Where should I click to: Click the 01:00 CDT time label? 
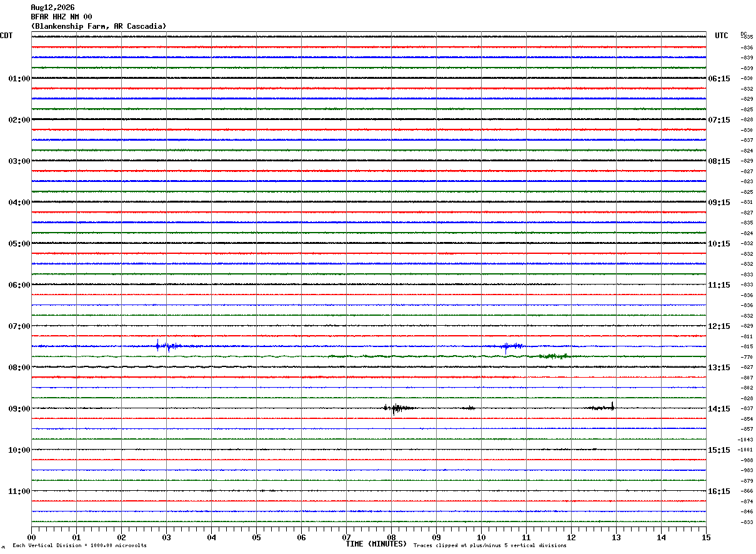point(19,79)
